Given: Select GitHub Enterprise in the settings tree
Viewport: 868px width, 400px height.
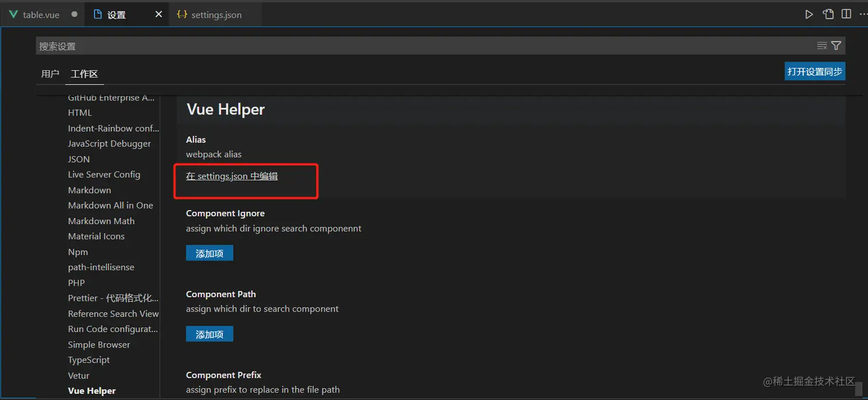Looking at the screenshot, I should tap(111, 98).
